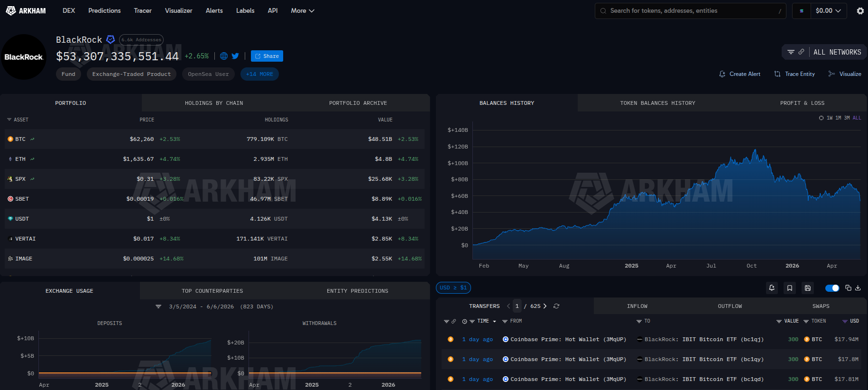Open the INFLOW transfers tab

[637, 306]
